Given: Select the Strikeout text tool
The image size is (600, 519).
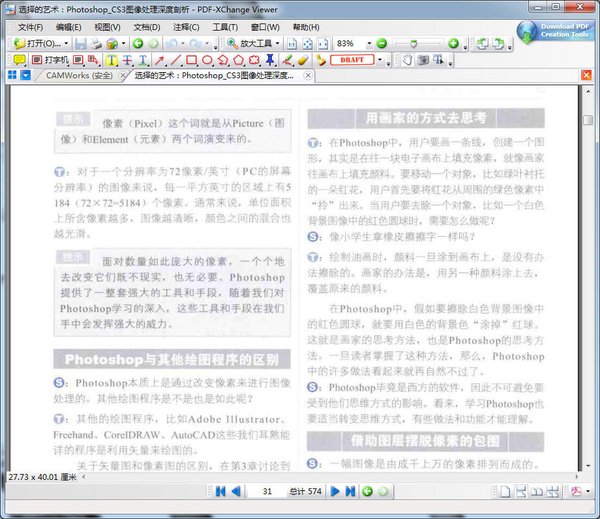Looking at the screenshot, I should click(x=127, y=60).
